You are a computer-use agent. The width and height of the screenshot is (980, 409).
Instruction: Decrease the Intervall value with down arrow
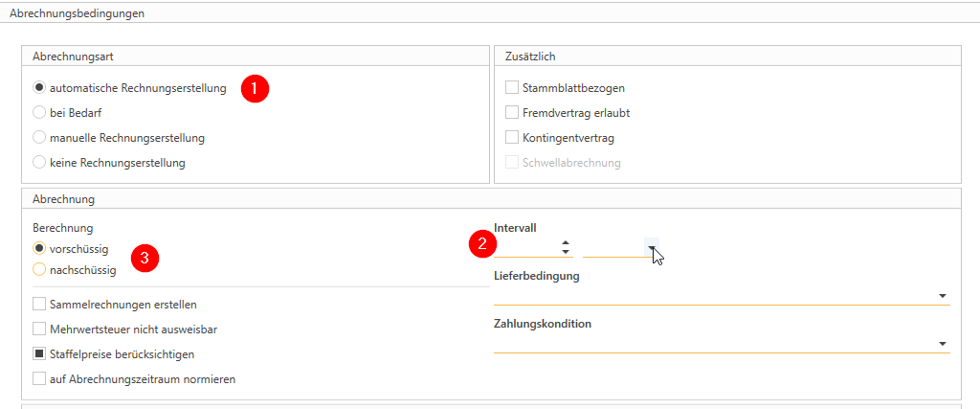566,252
